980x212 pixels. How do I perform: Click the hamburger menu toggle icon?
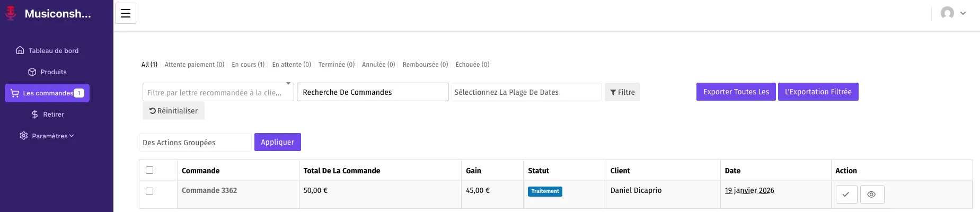pyautogui.click(x=126, y=13)
